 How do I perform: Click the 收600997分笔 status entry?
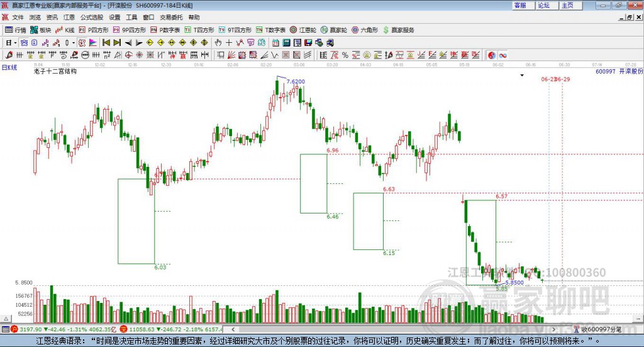(x=598, y=329)
